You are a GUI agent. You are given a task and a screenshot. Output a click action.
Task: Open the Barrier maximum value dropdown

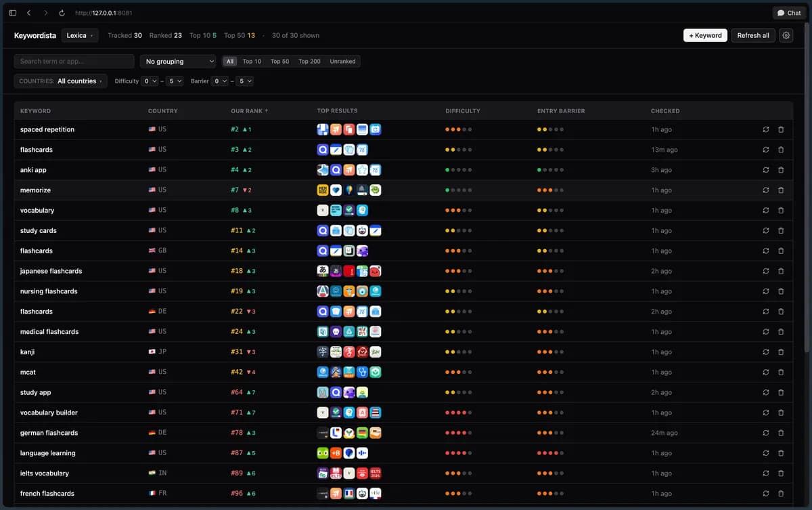pos(245,81)
